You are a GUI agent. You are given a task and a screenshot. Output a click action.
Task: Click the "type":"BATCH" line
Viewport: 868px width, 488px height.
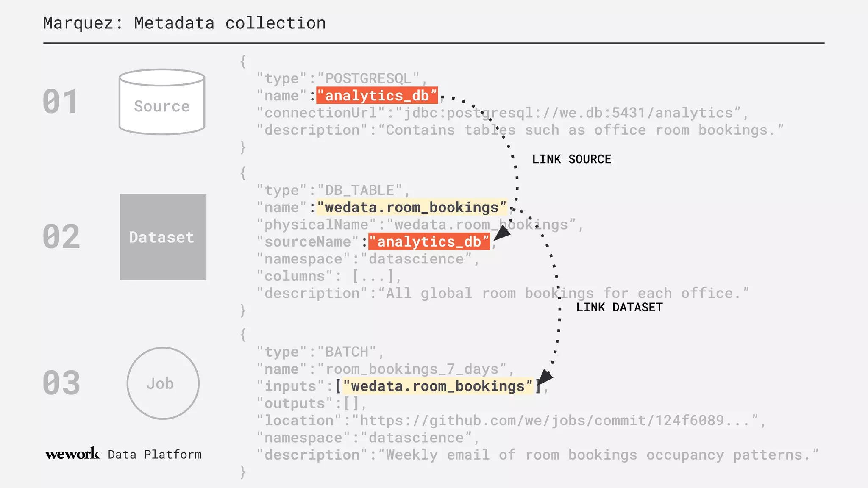320,352
